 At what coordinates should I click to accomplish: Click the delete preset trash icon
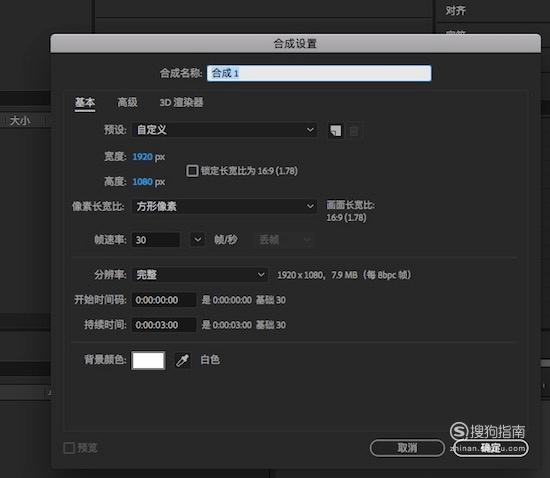tap(354, 131)
